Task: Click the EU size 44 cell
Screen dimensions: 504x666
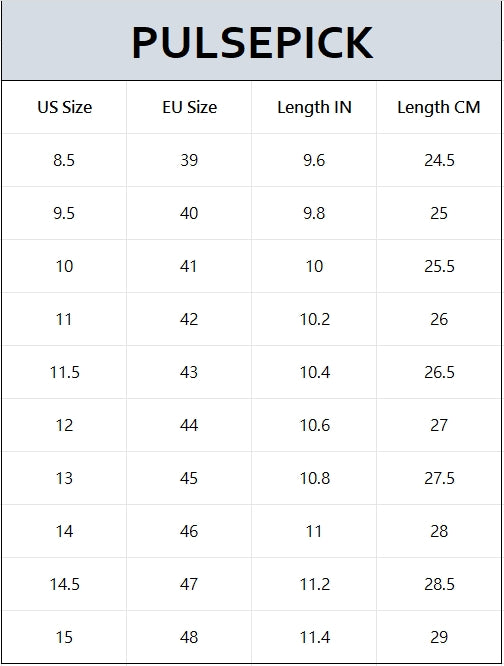Action: click(189, 425)
